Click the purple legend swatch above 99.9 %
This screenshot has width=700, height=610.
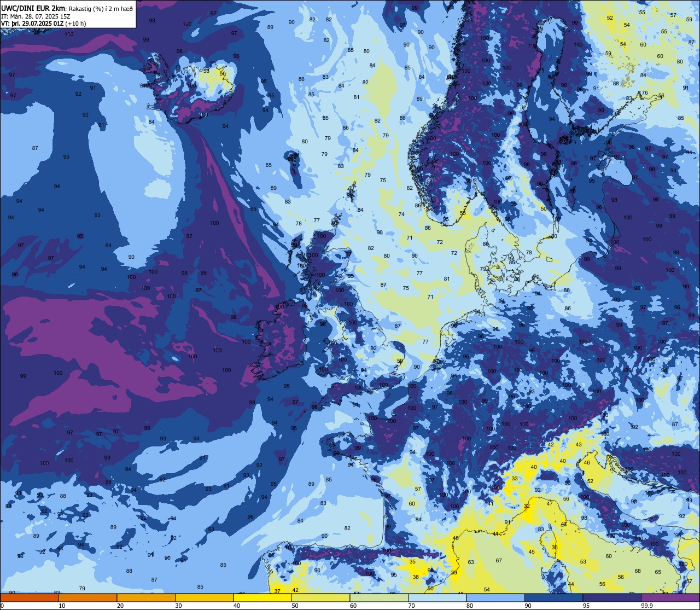click(670, 597)
